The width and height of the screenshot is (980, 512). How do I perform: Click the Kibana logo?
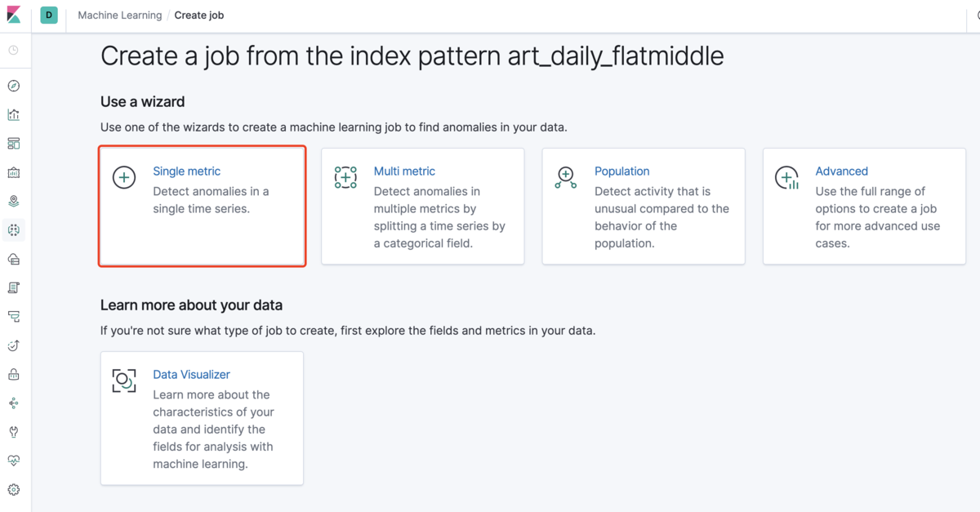pyautogui.click(x=13, y=16)
